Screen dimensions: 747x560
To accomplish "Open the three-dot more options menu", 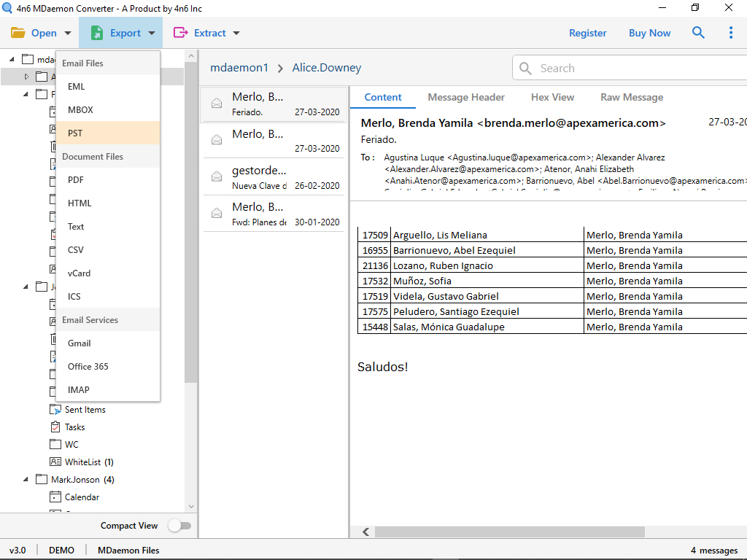I will 731,32.
